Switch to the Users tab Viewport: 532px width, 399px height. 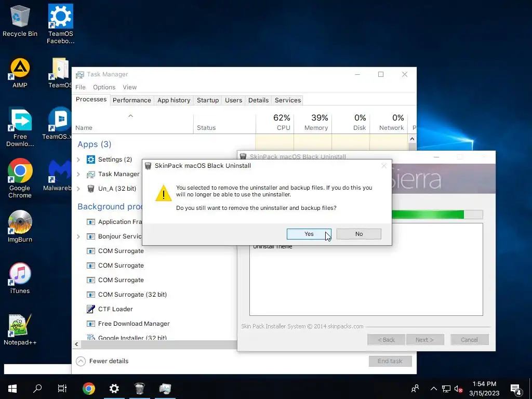pos(233,100)
